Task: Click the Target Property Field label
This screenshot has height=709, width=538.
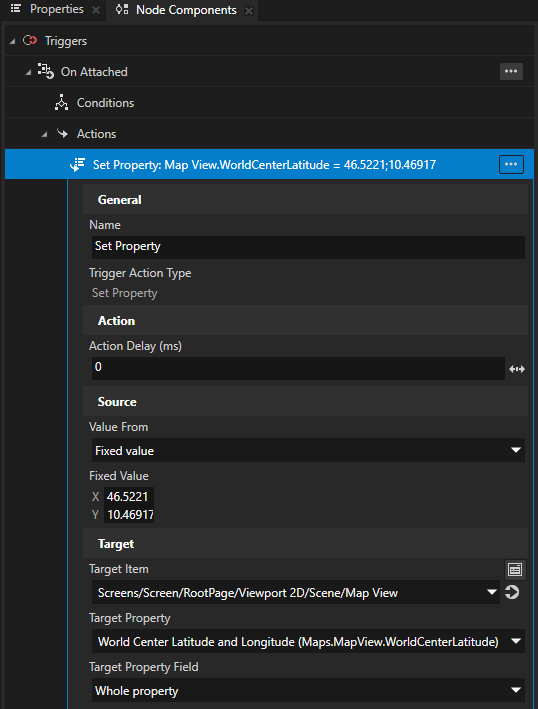Action: click(x=144, y=667)
